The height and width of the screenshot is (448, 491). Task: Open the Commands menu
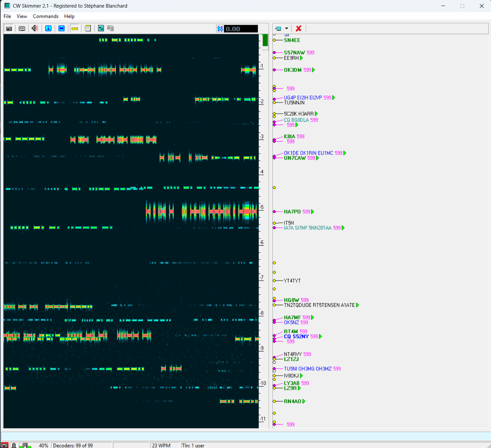click(x=46, y=16)
